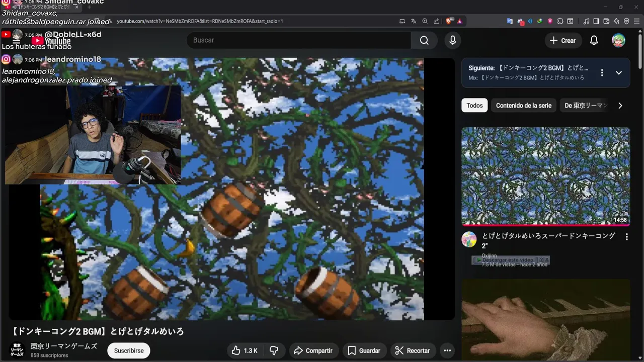The height and width of the screenshot is (362, 644).
Task: Open Oxijinn channel avatar
Action: pos(469,239)
